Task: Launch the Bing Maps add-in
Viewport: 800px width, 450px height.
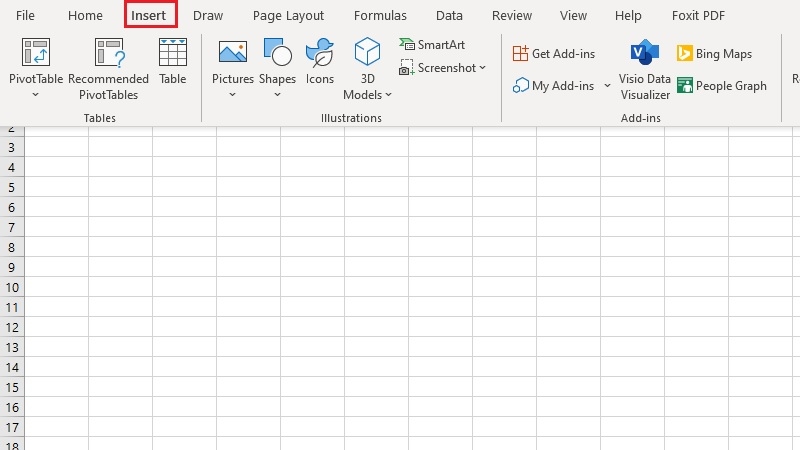Action: tap(714, 53)
